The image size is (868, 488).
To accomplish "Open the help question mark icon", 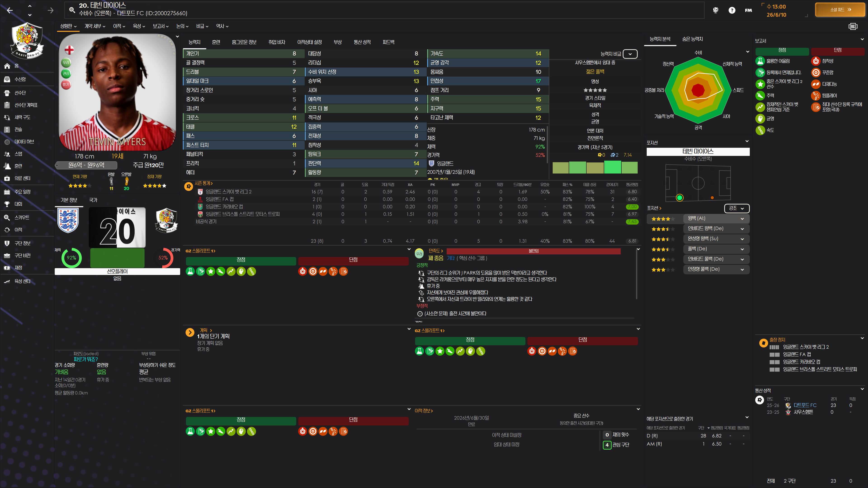I will (x=731, y=10).
